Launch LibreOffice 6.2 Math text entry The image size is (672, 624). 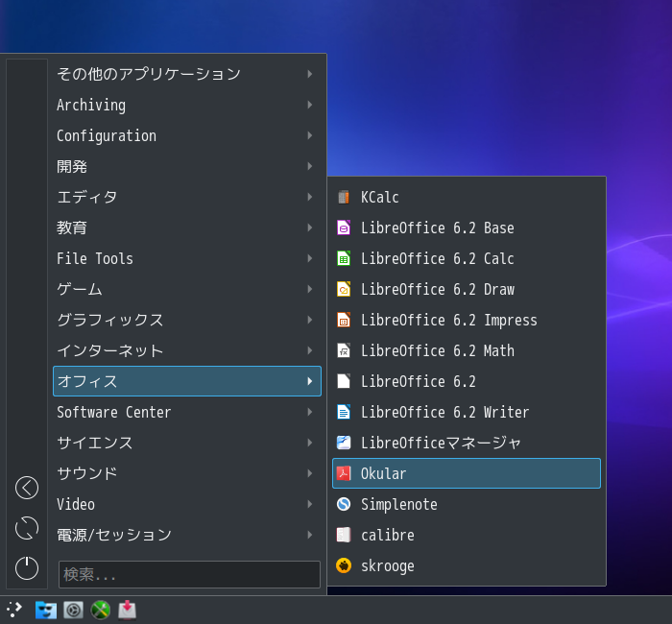[x=437, y=350]
